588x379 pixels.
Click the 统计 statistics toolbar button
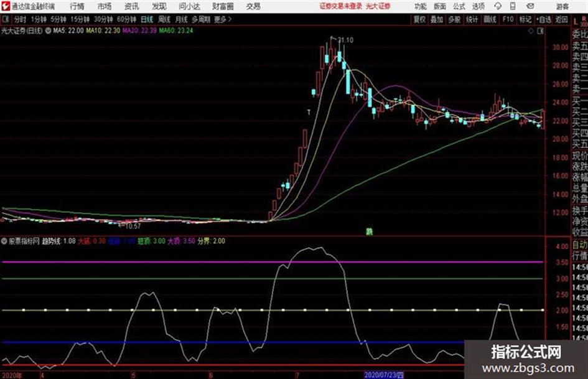point(472,19)
